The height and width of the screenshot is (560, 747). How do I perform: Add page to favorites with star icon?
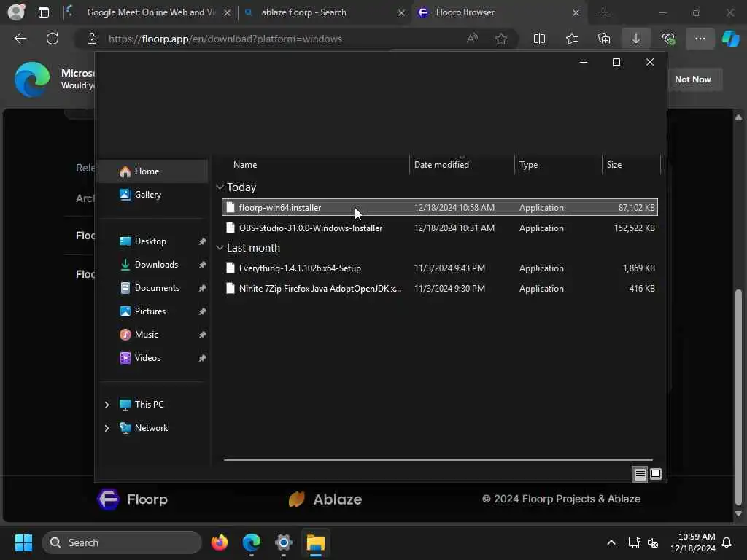point(500,39)
